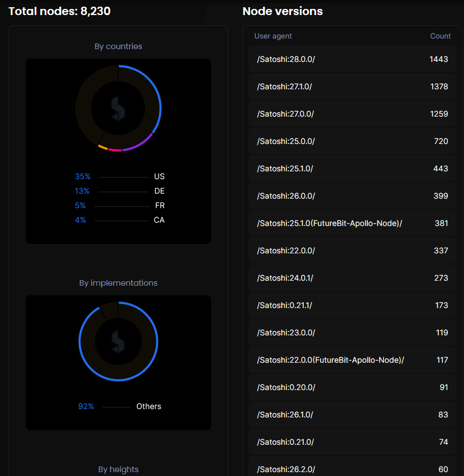Click the count value 337

[441, 251]
